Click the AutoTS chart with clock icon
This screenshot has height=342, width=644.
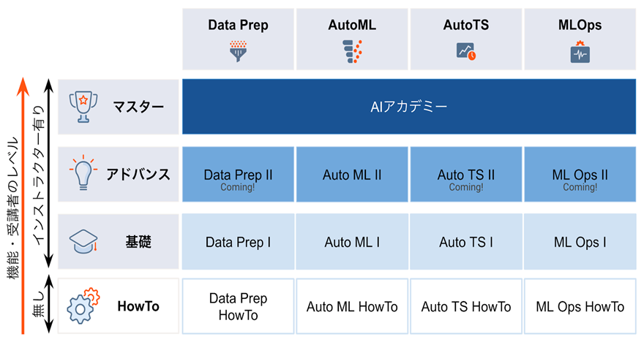(x=465, y=52)
